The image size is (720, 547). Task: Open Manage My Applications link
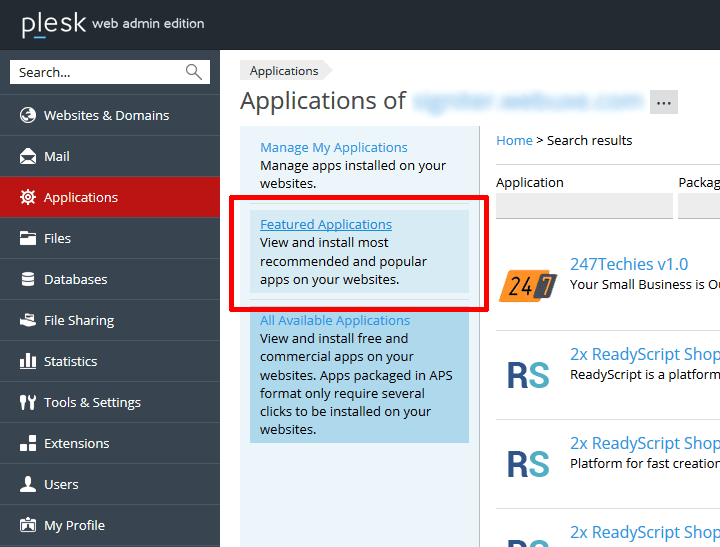point(334,147)
